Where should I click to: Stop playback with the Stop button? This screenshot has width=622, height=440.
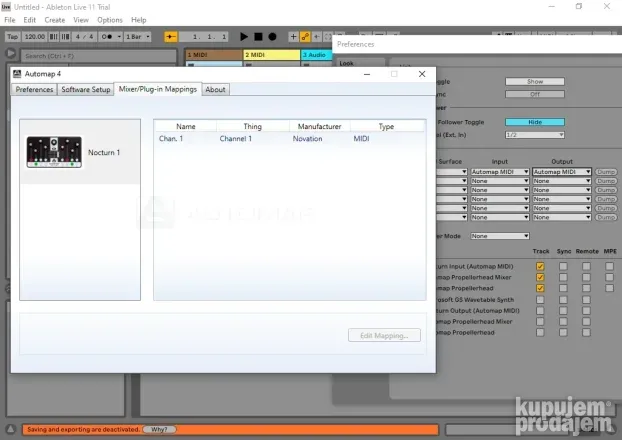pos(258,37)
